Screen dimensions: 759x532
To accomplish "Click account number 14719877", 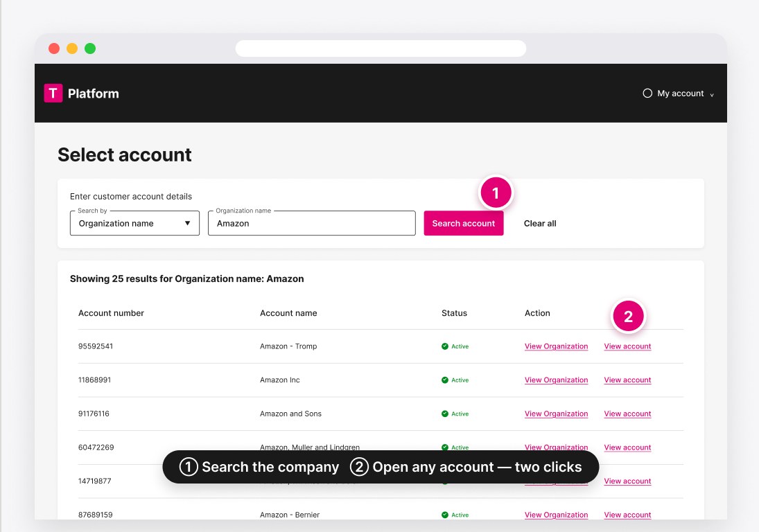I will coord(94,481).
